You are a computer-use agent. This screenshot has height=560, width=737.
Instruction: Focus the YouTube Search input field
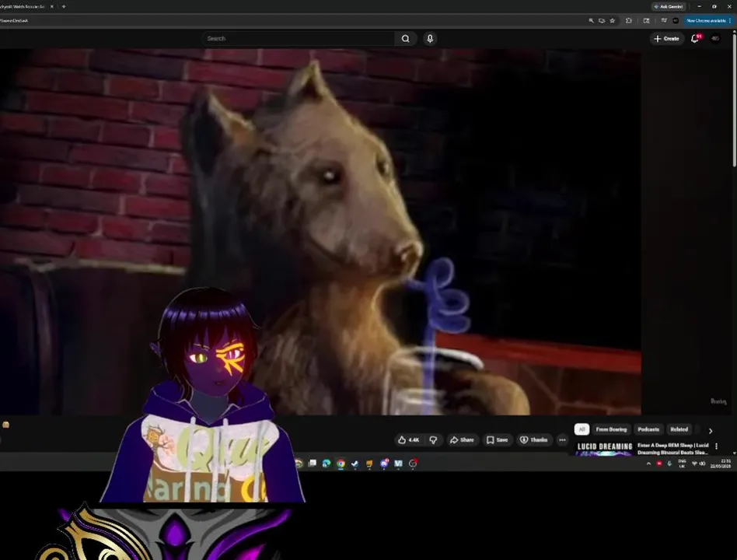(x=299, y=39)
